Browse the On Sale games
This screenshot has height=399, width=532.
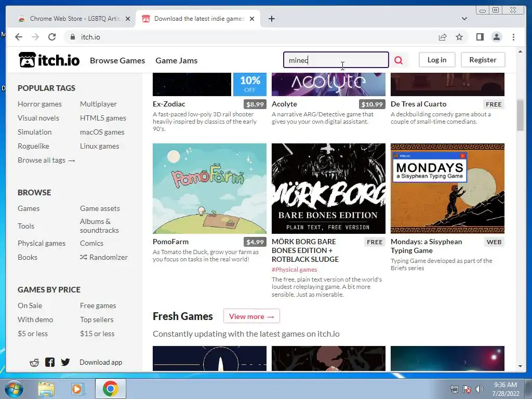click(x=30, y=305)
